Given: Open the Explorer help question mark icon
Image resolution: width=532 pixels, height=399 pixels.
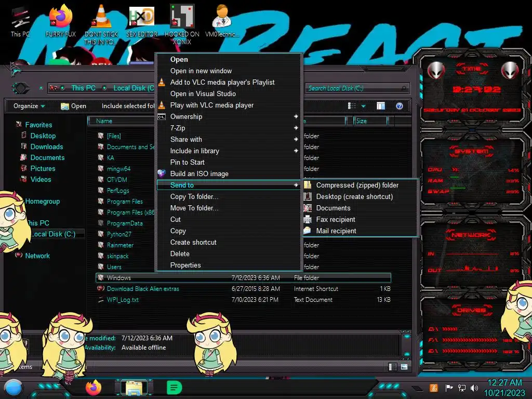Looking at the screenshot, I should coord(400,106).
